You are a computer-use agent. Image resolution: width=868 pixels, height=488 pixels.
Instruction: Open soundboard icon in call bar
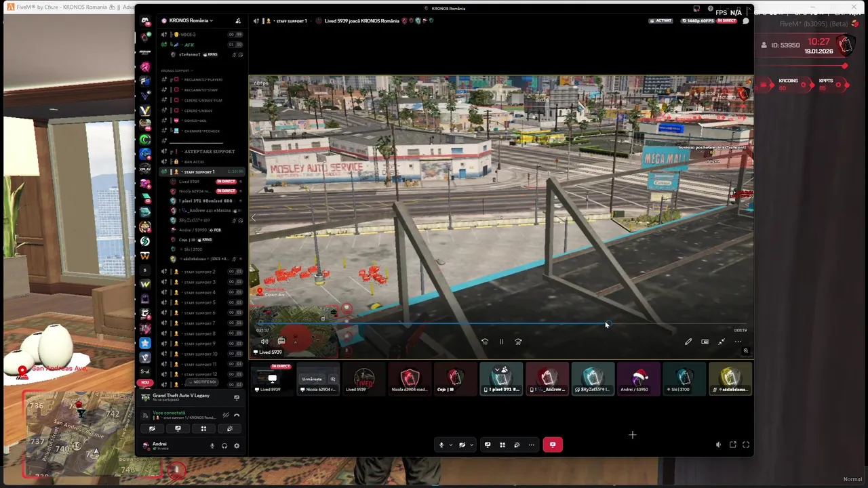click(x=517, y=445)
